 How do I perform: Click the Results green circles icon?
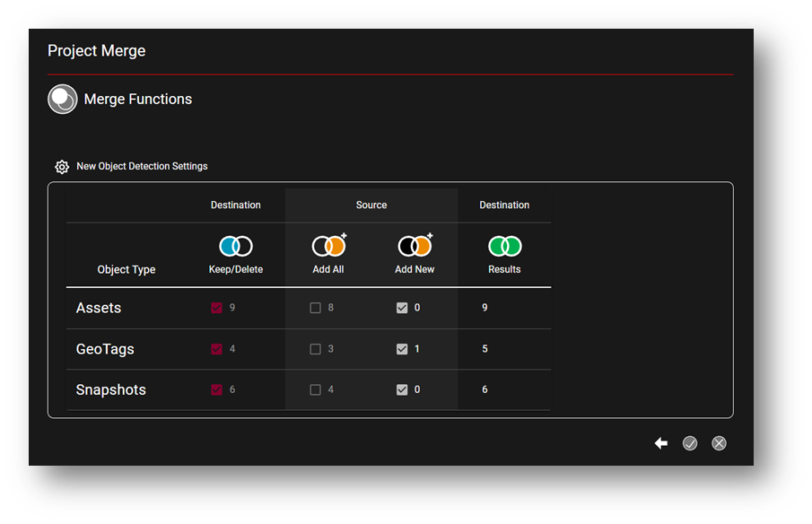504,246
